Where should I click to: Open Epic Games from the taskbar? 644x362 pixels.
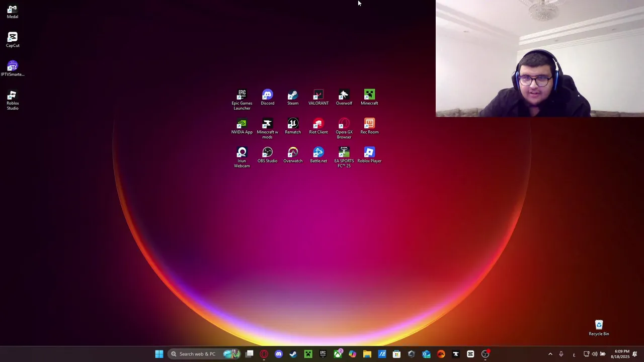(x=323, y=354)
